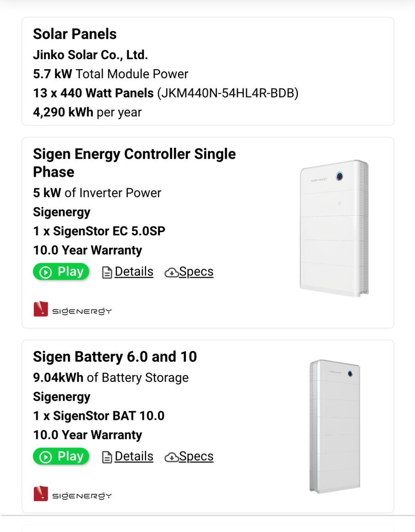Click the Sigen Battery product image
This screenshot has height=532, width=415.
pyautogui.click(x=334, y=426)
